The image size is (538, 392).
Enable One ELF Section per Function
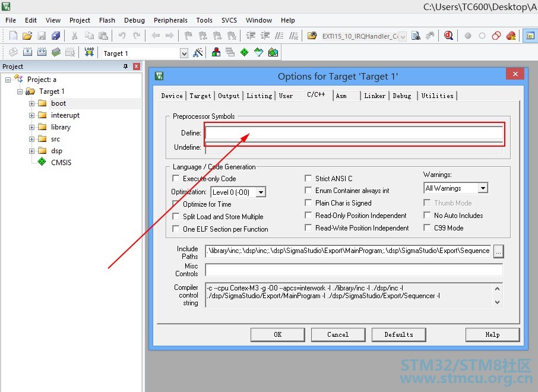[x=176, y=229]
